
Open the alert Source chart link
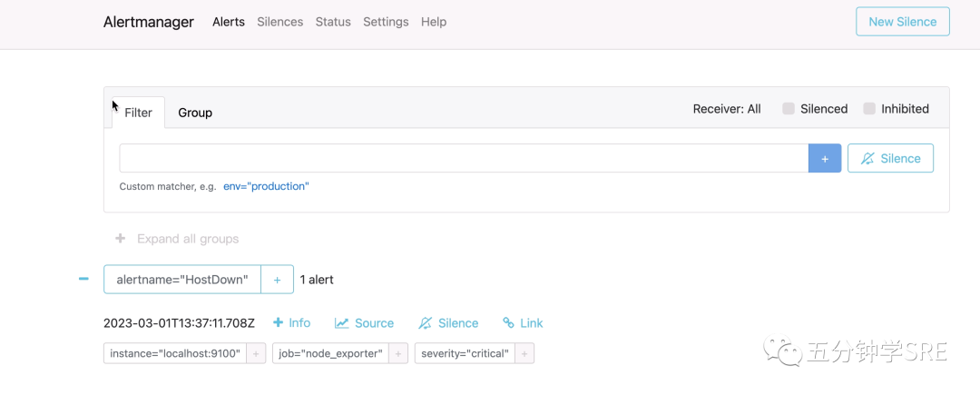tap(364, 323)
